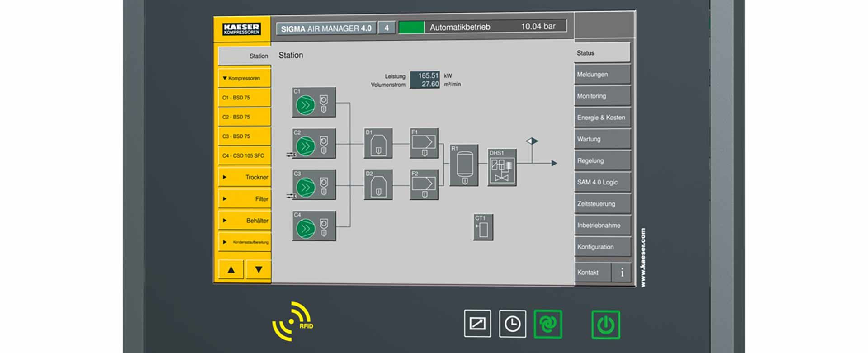Expand the Behälter menu section
This screenshot has height=353, width=868.
click(x=245, y=221)
